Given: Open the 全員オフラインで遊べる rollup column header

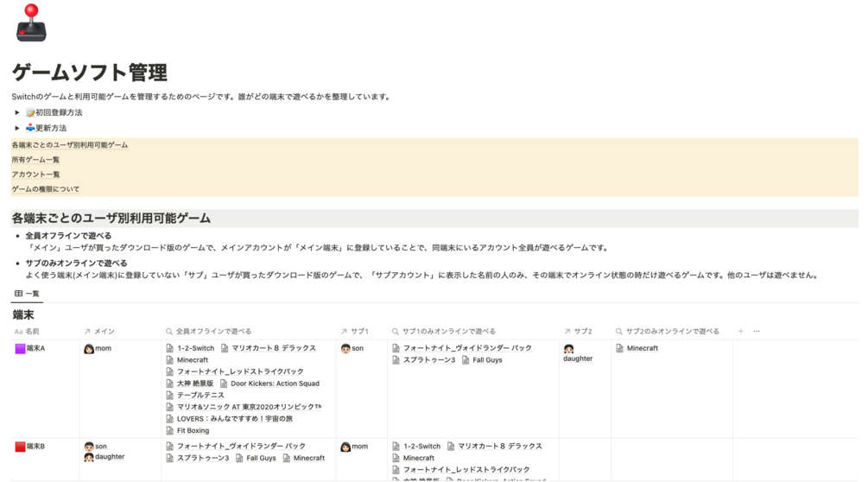Looking at the screenshot, I should click(208, 332).
